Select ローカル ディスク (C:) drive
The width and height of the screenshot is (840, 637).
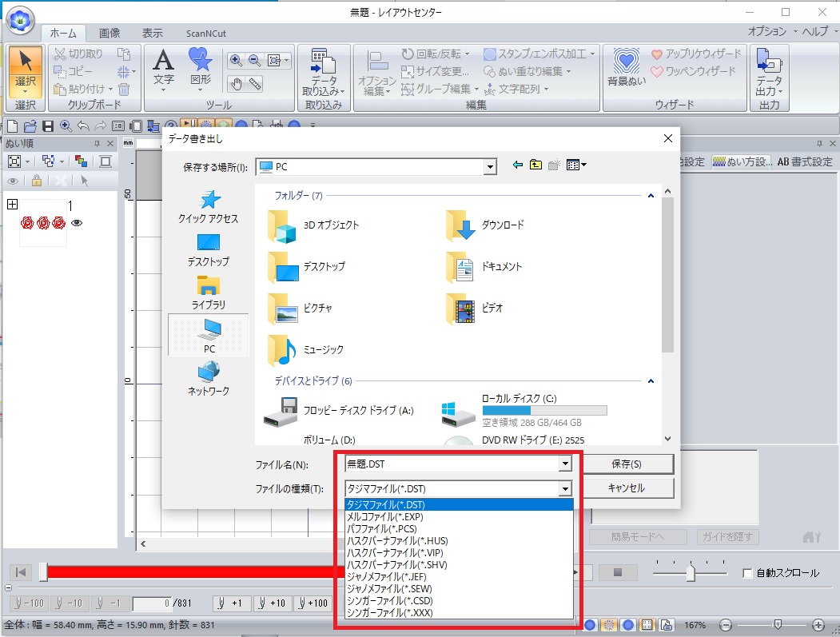tap(524, 411)
